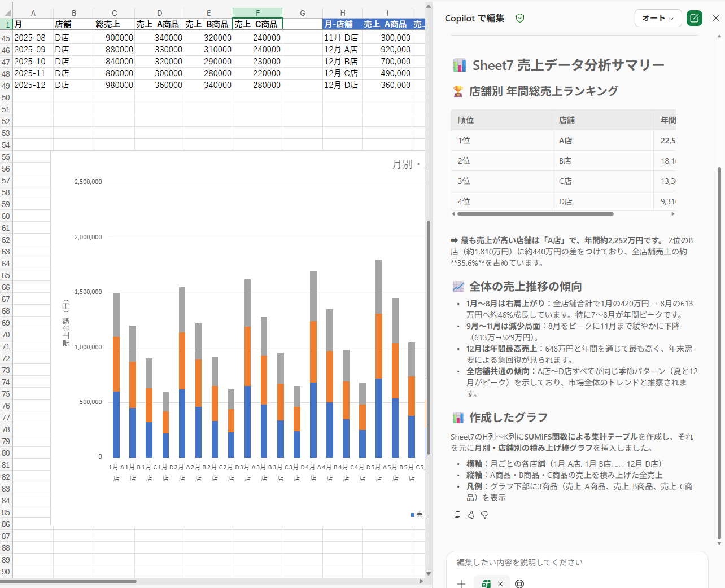Viewport: 725px width, 588px height.
Task: Click the Select All corner triangle
Action: [6, 13]
